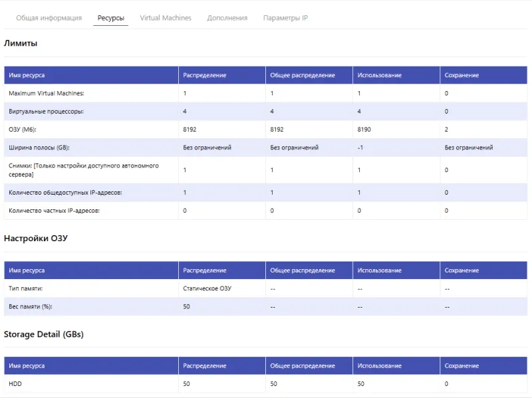Click the Статическое ОЗУ memory type value
Viewport: 532px width, 398px height.
(x=207, y=289)
